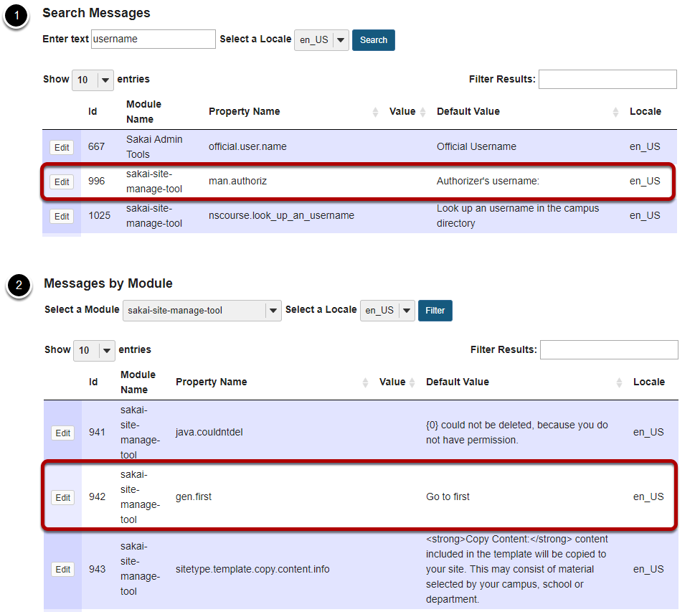Open the Search Messages locale dropdown
This screenshot has height=612, width=700.
tap(321, 40)
